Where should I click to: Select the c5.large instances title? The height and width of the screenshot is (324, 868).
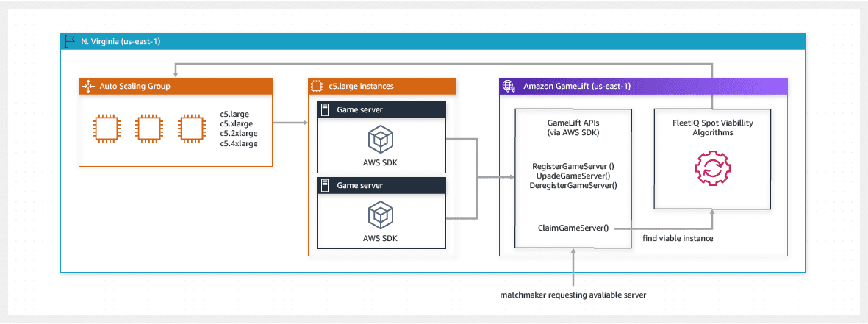coord(360,86)
